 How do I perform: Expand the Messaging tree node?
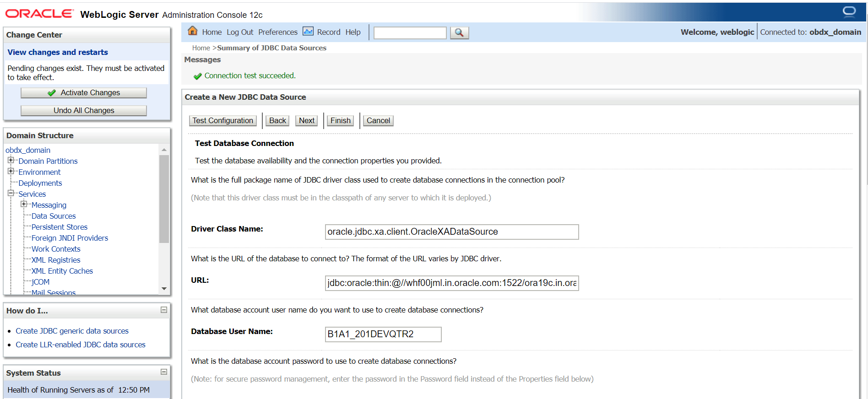click(24, 204)
